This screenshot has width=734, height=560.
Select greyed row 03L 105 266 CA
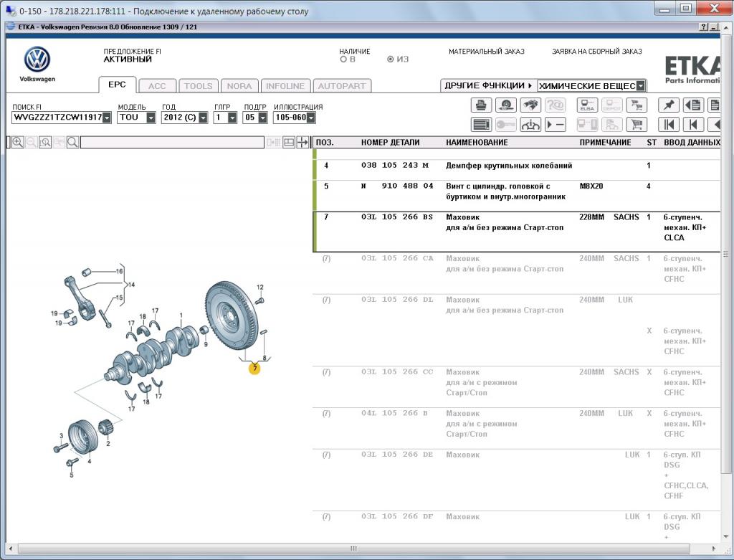[516, 273]
